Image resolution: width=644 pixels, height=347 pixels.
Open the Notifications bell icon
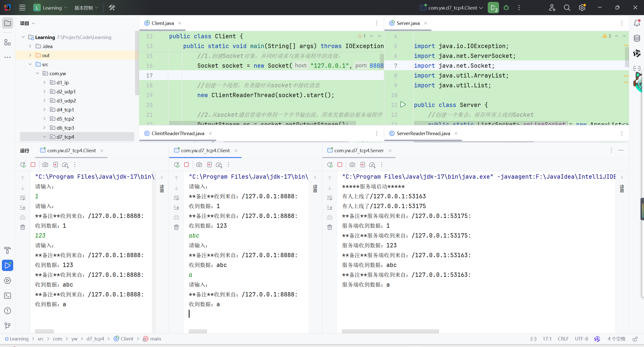click(637, 23)
